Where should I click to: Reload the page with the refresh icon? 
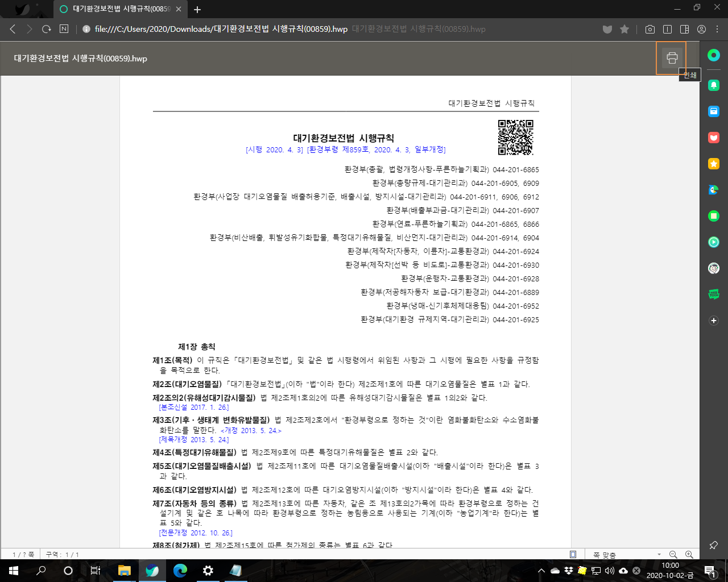pyautogui.click(x=47, y=29)
